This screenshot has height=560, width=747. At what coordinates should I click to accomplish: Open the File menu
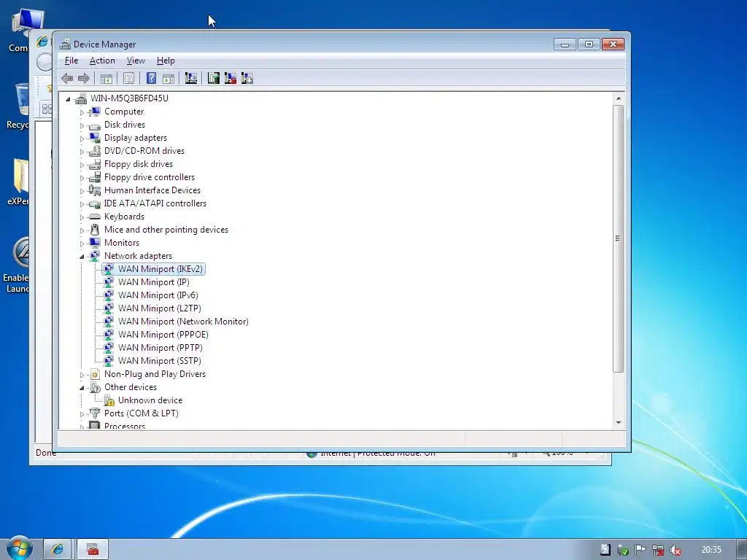coord(71,61)
